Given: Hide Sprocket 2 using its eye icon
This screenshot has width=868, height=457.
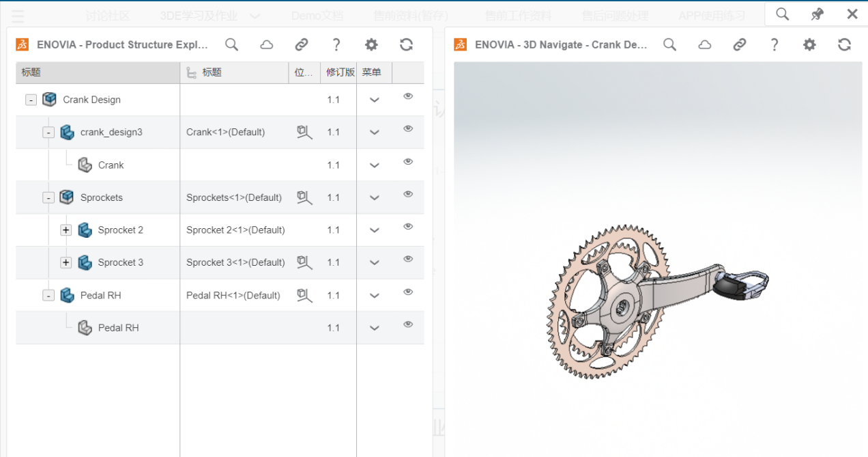Looking at the screenshot, I should pyautogui.click(x=408, y=227).
